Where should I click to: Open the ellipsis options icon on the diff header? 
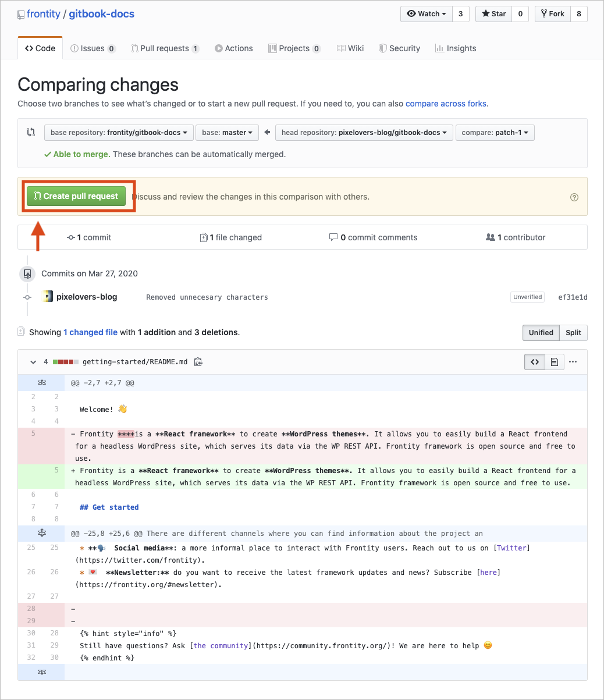coord(573,361)
